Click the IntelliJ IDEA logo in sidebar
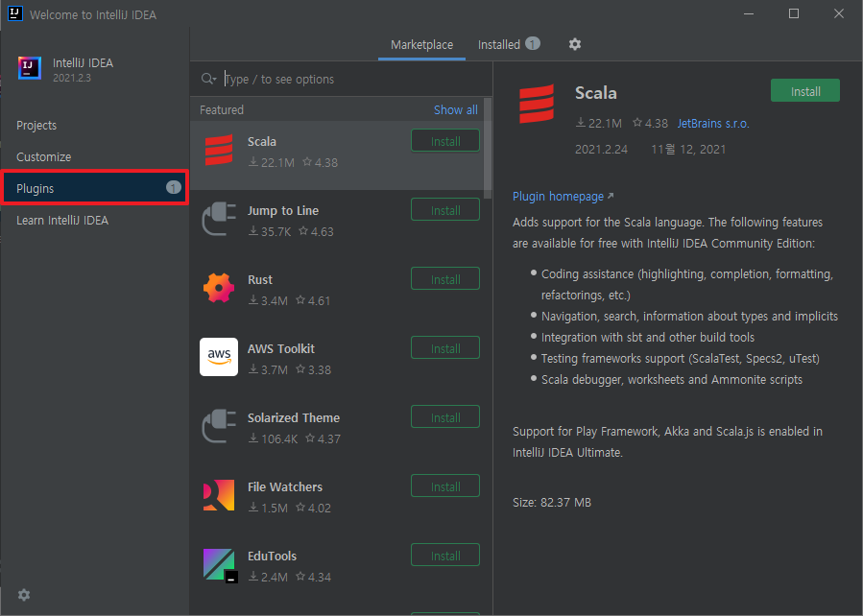This screenshot has height=616, width=863. tap(29, 68)
